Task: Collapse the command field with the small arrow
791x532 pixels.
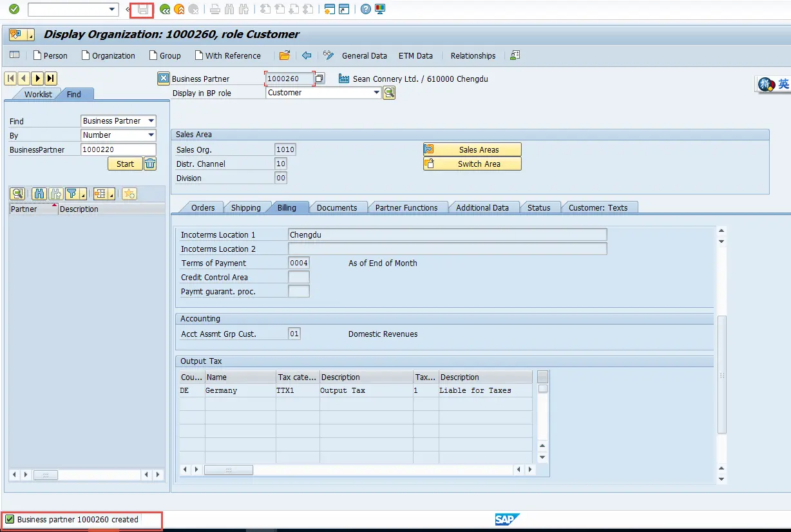Action: tap(127, 9)
